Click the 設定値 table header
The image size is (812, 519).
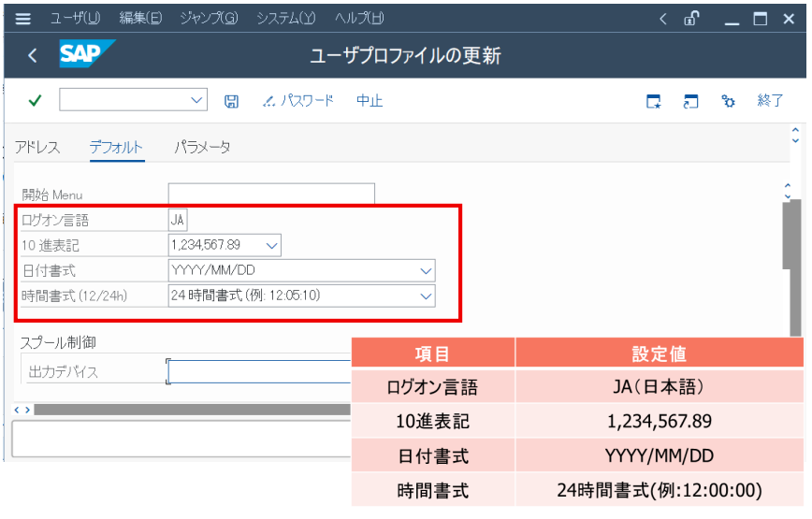coord(659,353)
